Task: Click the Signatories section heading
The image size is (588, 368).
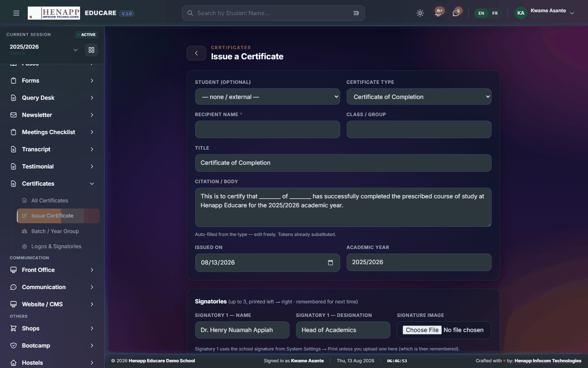Action: pyautogui.click(x=211, y=301)
